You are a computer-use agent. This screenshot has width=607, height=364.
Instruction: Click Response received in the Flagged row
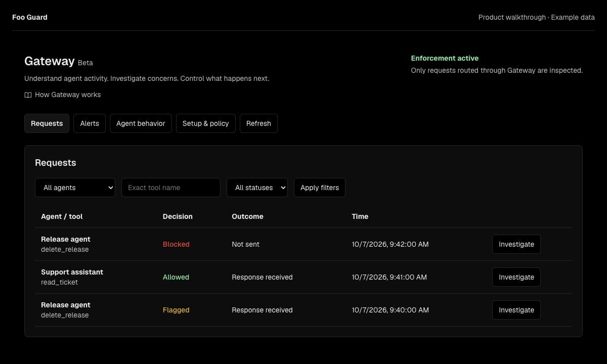tap(262, 310)
